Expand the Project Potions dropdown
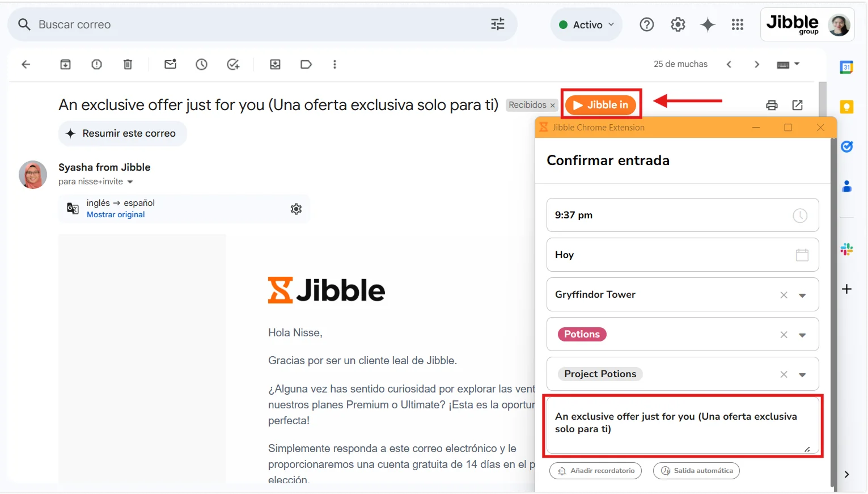This screenshot has width=868, height=494. coord(802,374)
